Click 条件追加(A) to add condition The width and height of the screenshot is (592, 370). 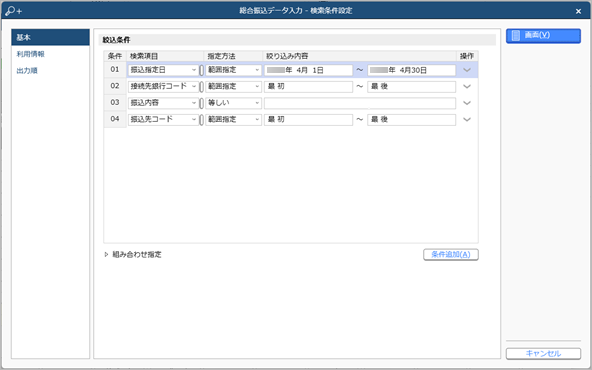coord(451,254)
